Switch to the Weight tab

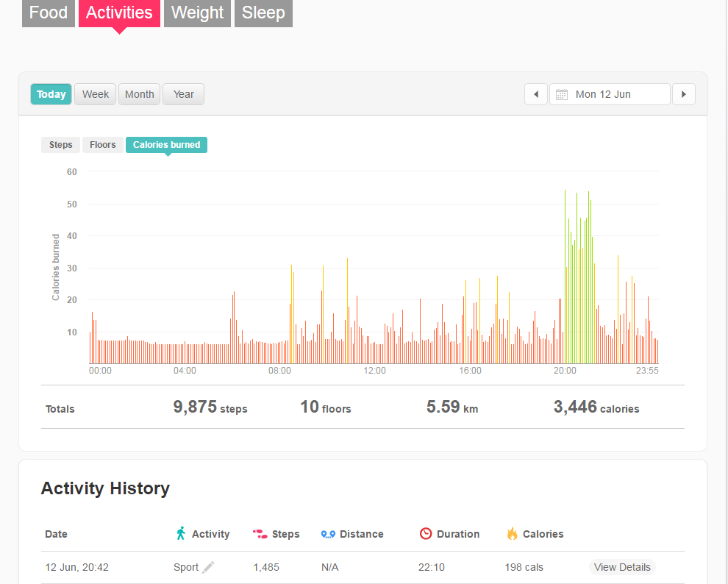tap(197, 13)
